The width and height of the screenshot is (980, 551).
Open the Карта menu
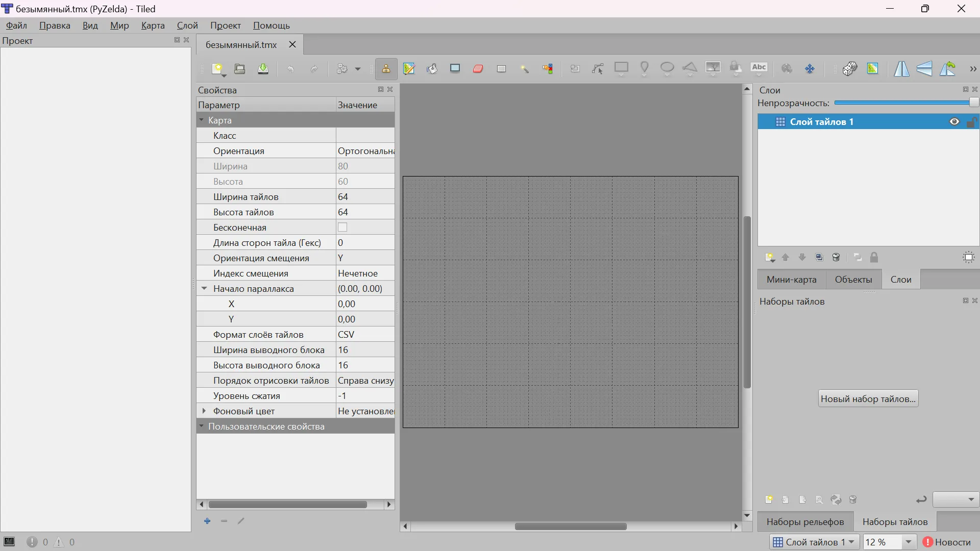pos(153,26)
